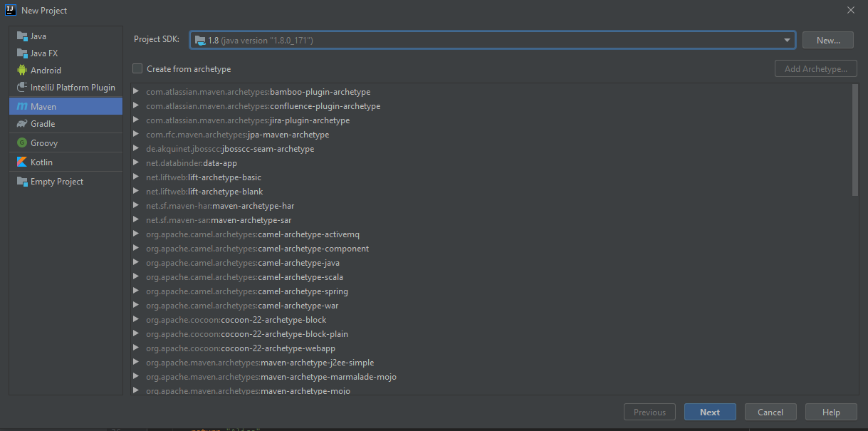Select the Maven project type label
The height and width of the screenshot is (431, 868).
pyautogui.click(x=43, y=106)
